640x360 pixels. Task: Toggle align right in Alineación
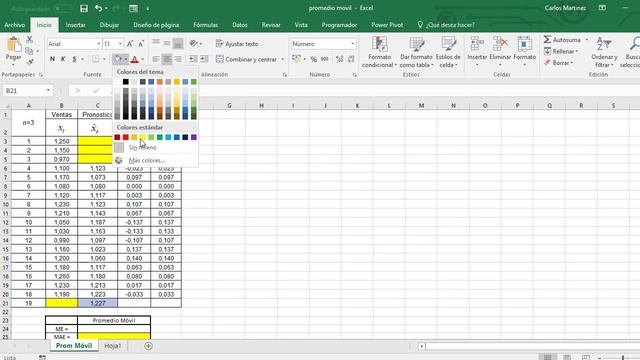coord(178,60)
